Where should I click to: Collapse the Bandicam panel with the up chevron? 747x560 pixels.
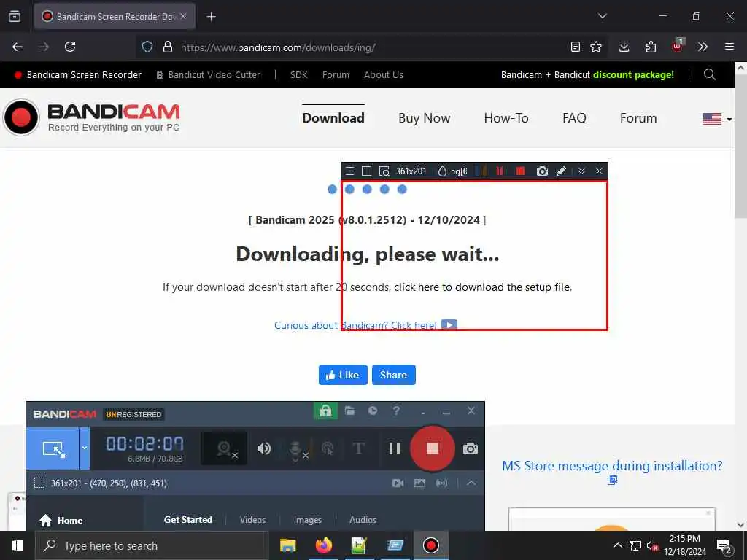pos(471,483)
